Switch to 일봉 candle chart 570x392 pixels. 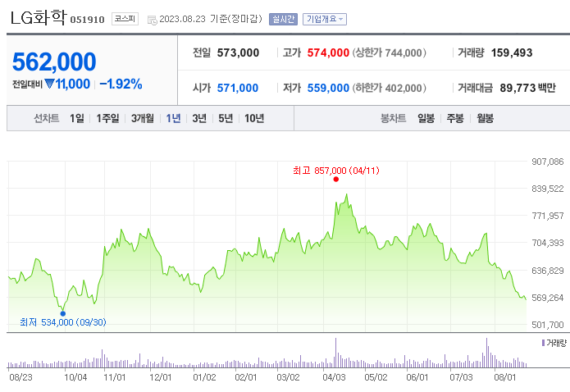tap(426, 118)
